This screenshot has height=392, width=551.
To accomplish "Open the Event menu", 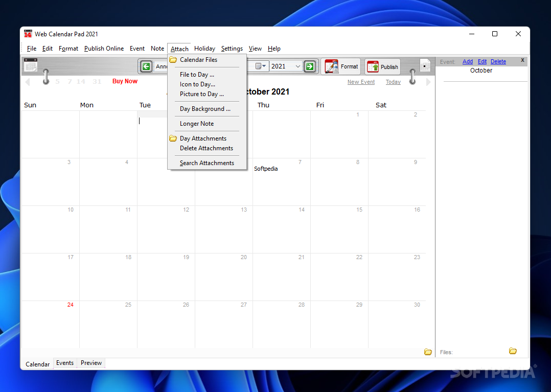I will [x=137, y=49].
